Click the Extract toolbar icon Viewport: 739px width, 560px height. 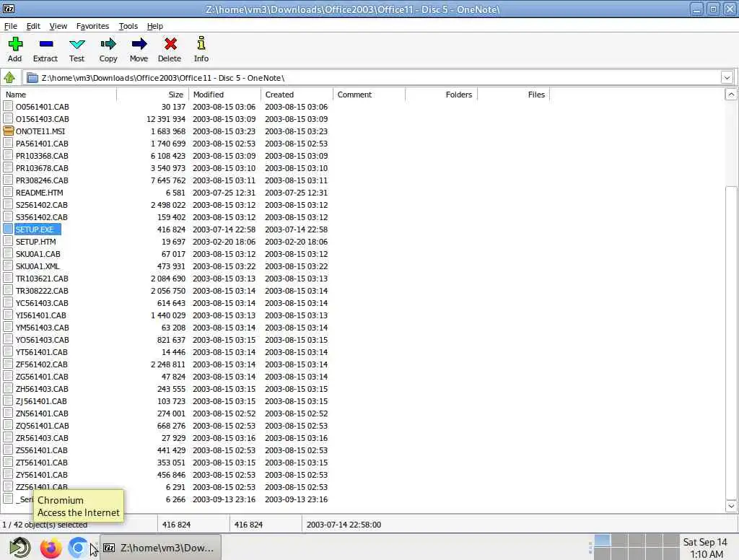[45, 44]
